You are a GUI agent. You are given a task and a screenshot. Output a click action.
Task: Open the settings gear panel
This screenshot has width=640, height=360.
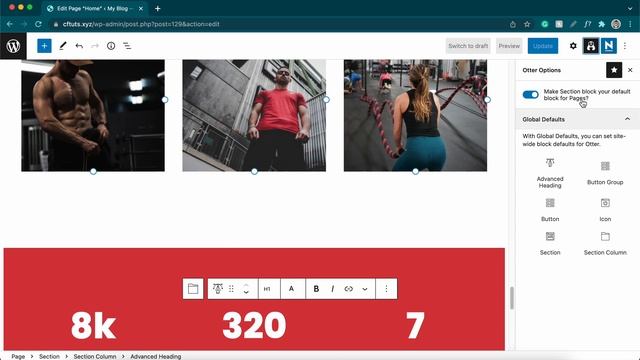(573, 46)
